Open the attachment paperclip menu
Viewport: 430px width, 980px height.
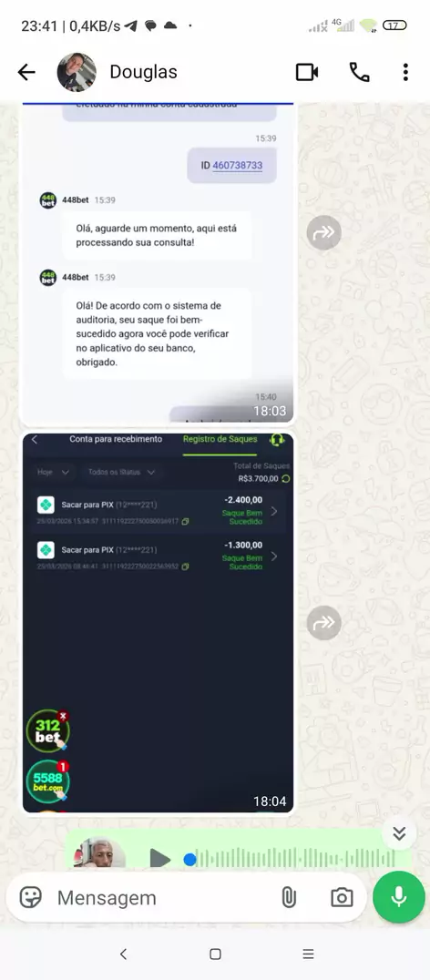(288, 897)
